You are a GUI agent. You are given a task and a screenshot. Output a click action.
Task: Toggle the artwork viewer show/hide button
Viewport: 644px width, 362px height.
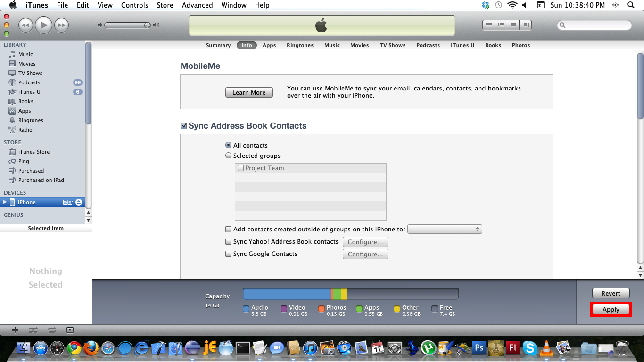tap(70, 330)
